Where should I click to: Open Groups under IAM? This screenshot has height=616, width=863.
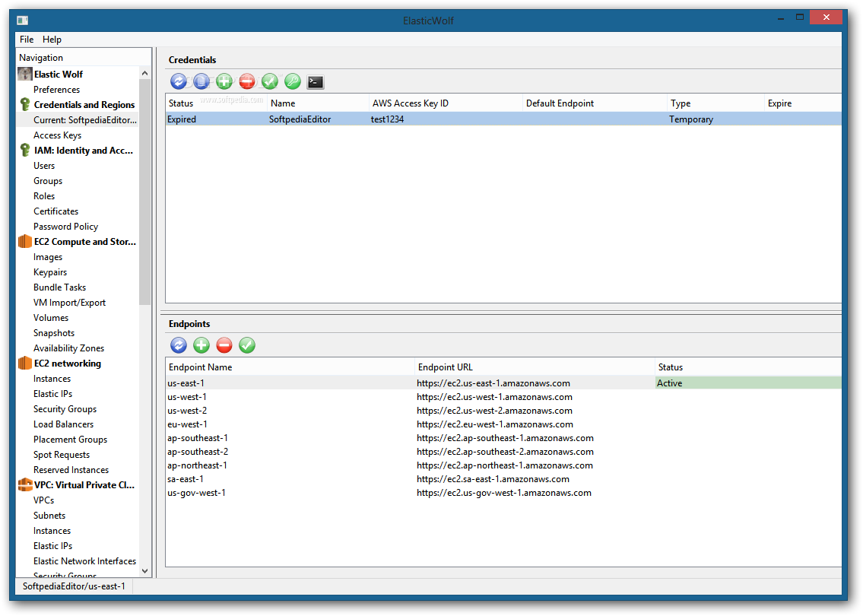[x=48, y=180]
